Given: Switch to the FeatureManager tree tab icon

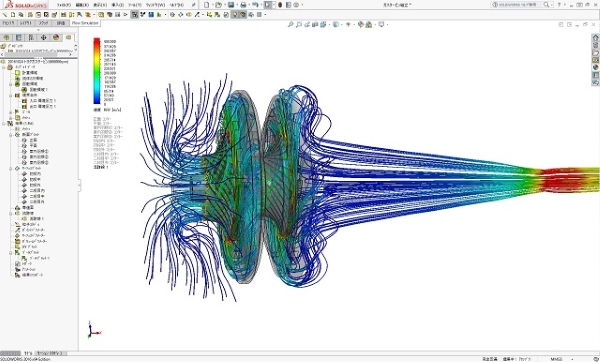Looking at the screenshot, I should coord(6,38).
